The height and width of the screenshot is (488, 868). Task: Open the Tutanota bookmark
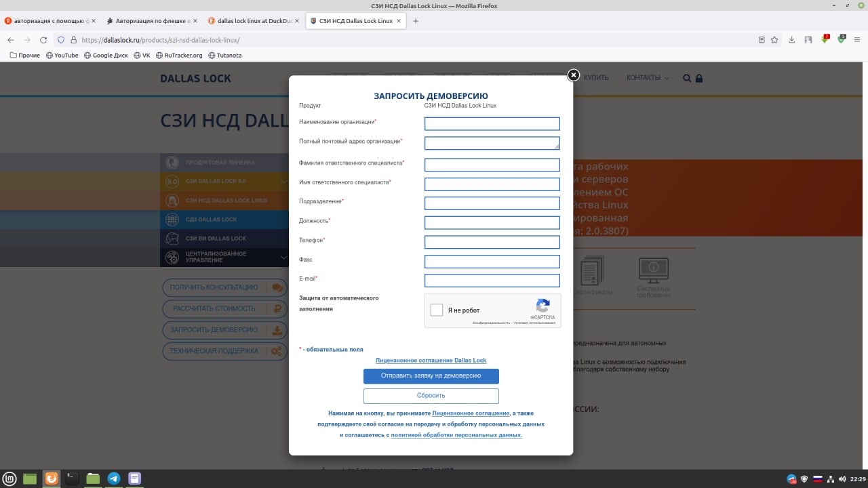[x=224, y=56]
